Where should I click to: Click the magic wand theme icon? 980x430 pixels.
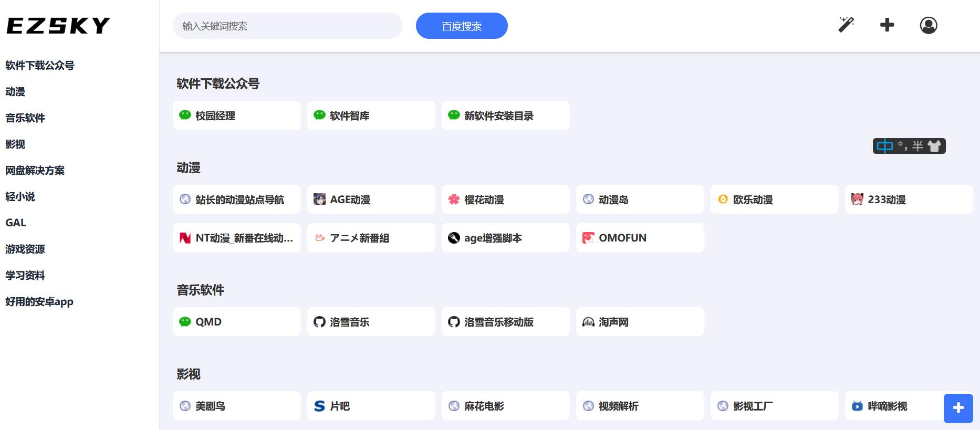coord(846,25)
